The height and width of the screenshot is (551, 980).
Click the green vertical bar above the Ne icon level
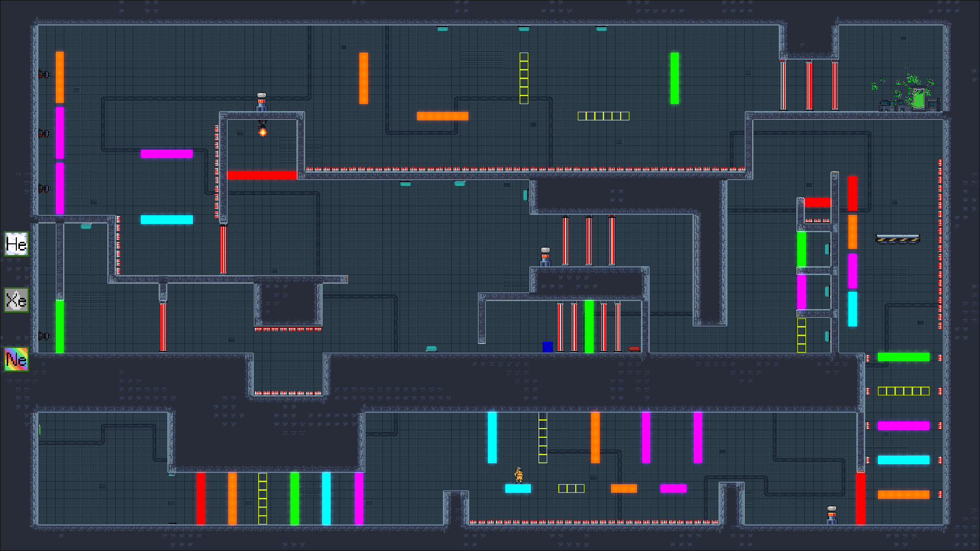click(x=60, y=327)
